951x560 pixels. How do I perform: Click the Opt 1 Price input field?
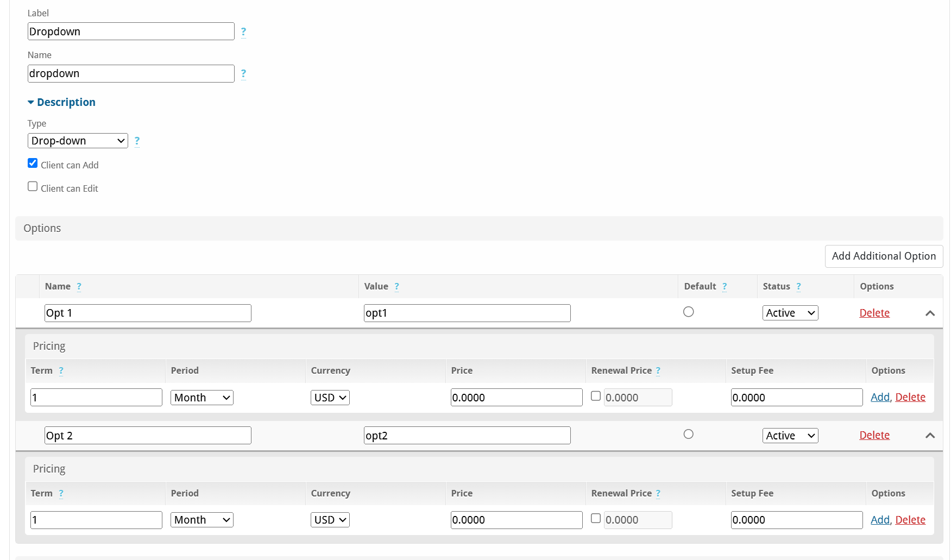pyautogui.click(x=516, y=397)
